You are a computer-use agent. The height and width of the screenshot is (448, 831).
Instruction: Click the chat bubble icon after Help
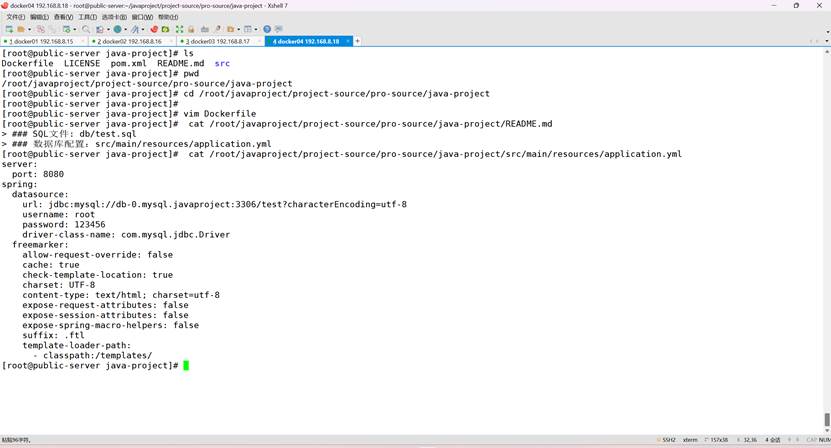point(278,29)
